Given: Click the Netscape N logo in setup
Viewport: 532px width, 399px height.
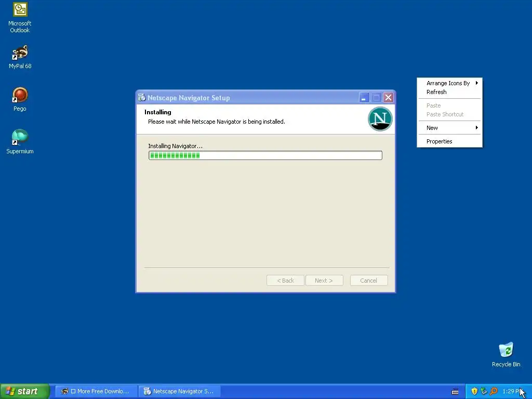Looking at the screenshot, I should [x=380, y=119].
